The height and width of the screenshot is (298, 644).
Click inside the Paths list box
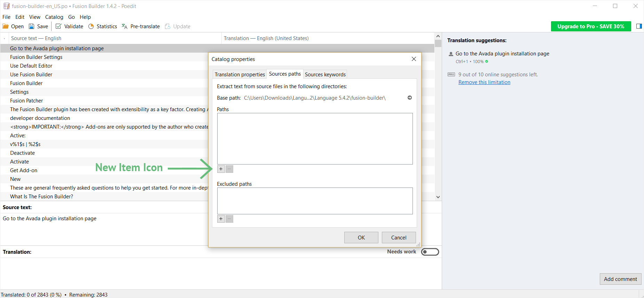coord(315,139)
